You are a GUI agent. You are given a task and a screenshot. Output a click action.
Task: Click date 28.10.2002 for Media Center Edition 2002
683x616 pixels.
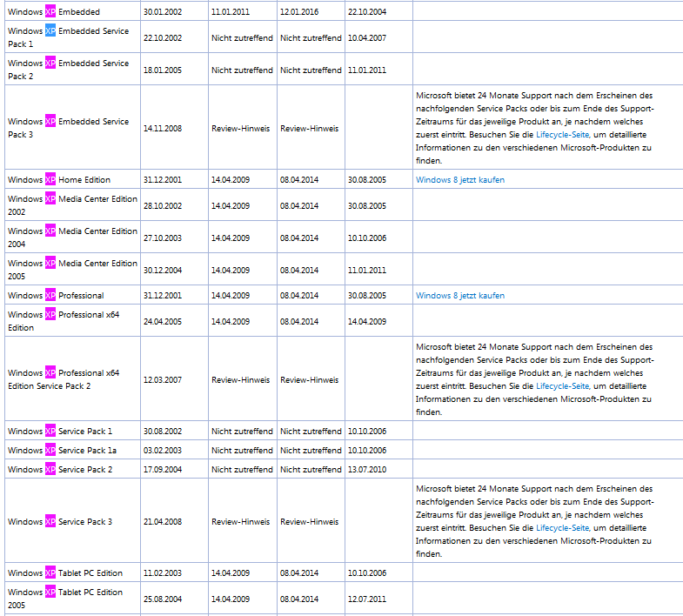[163, 206]
